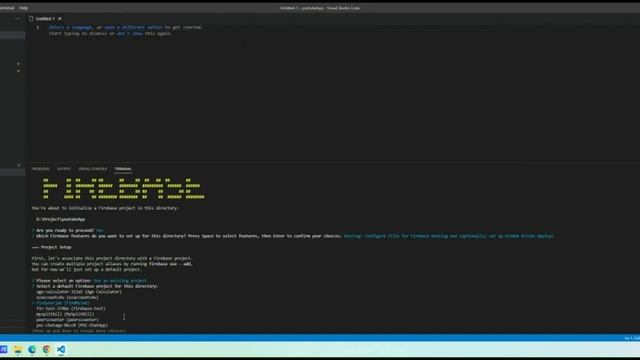Click the project directory path in terminal
The width and height of the screenshot is (640, 360).
tap(60, 219)
